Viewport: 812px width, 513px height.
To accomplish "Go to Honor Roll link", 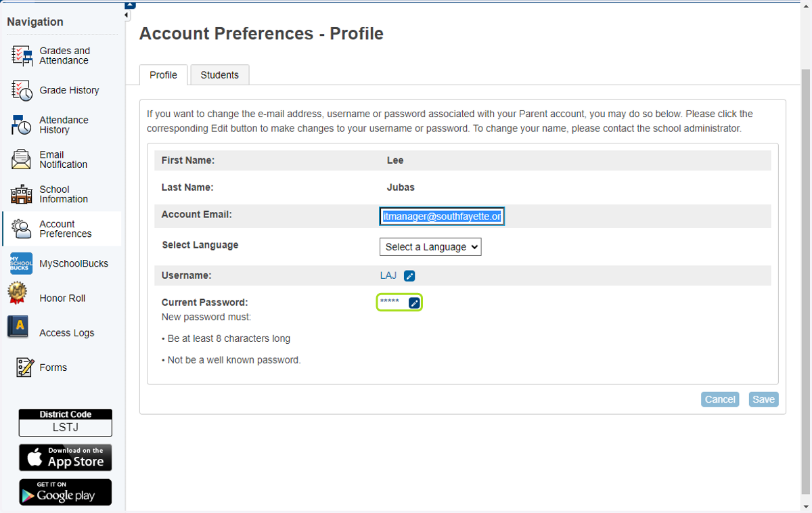I will click(x=62, y=298).
